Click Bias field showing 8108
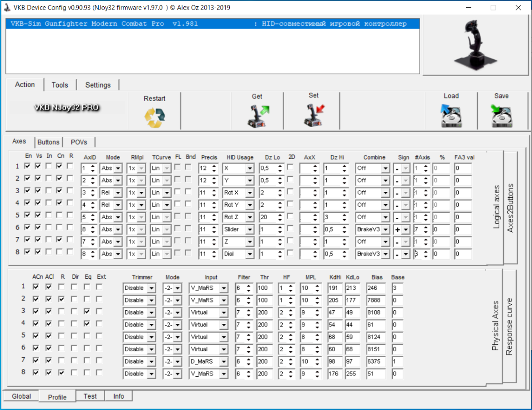 tap(376, 313)
